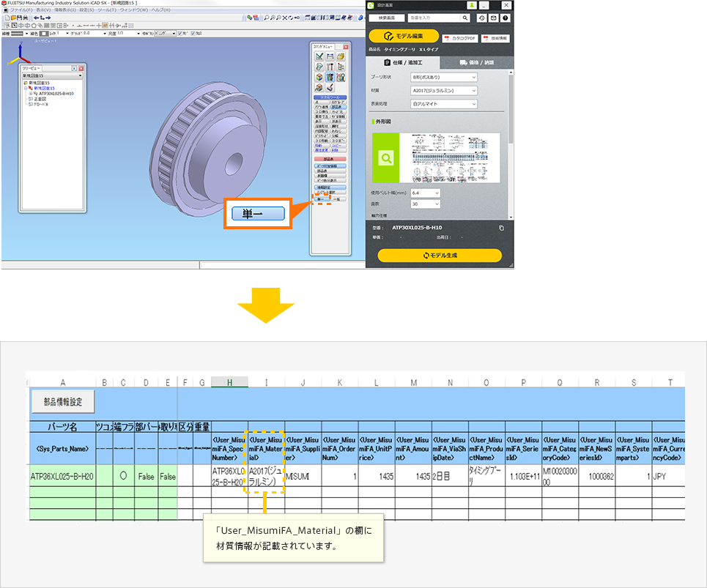The height and width of the screenshot is (588, 707).
Task: Click the 部品情報設定 button in spreadsheet
Action: [x=63, y=401]
